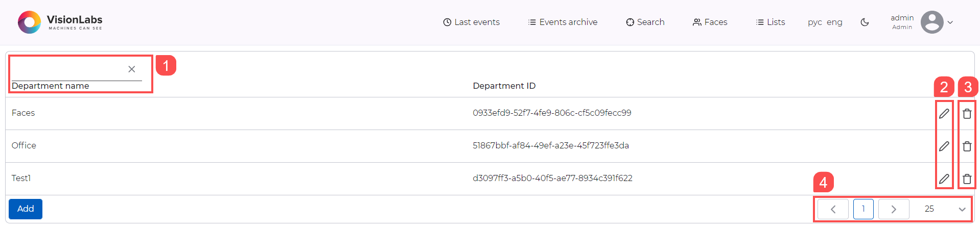The width and height of the screenshot is (980, 229).
Task: Edit the Faces department
Action: pos(944,114)
